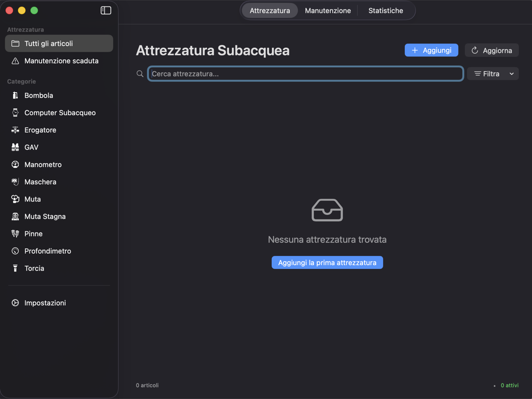Click the Impostazioni gear icon
Viewport: 532px width, 399px height.
pyautogui.click(x=15, y=303)
